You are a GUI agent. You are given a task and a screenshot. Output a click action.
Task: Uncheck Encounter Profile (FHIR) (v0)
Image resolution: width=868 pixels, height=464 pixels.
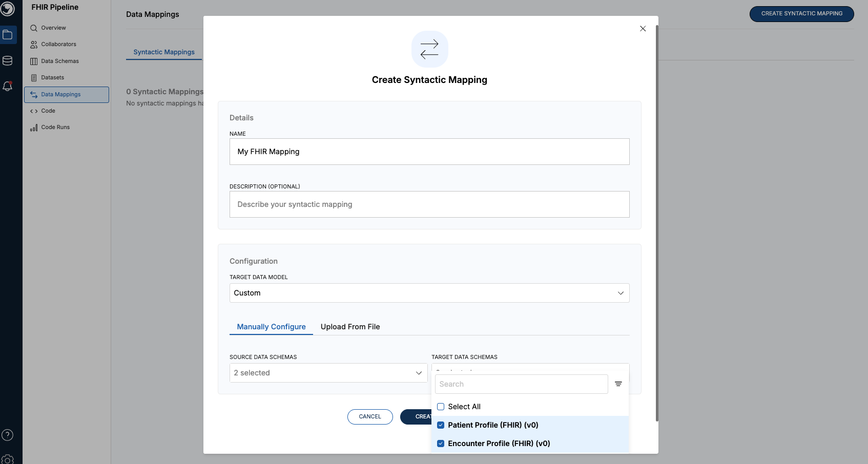tap(441, 444)
